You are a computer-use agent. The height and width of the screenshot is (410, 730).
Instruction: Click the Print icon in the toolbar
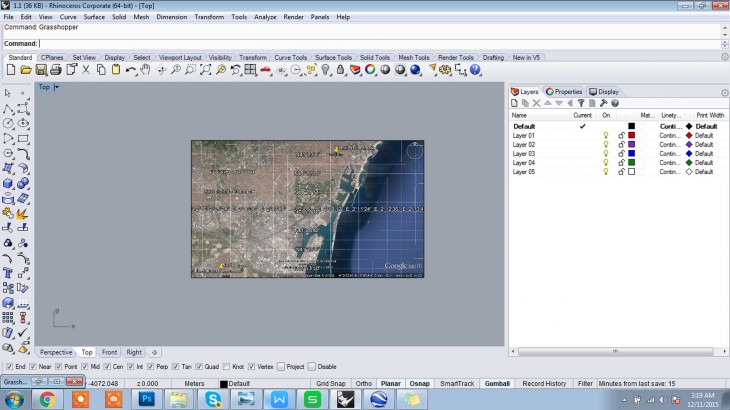pos(56,70)
